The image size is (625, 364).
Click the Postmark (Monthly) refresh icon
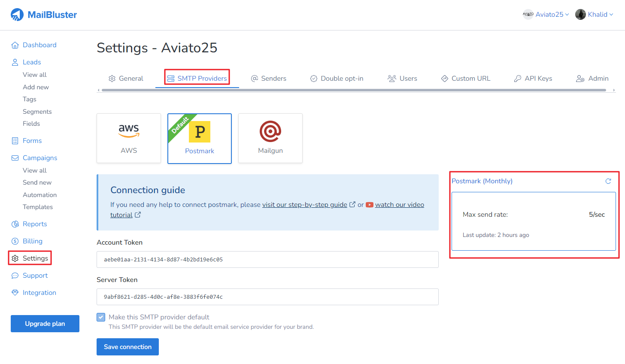pyautogui.click(x=608, y=181)
